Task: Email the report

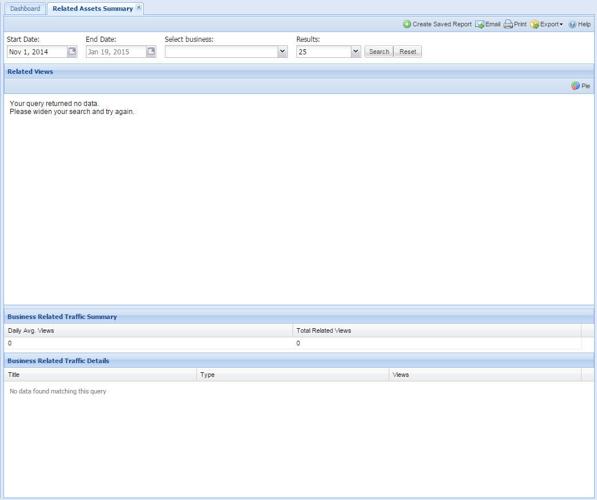Action: coord(488,24)
